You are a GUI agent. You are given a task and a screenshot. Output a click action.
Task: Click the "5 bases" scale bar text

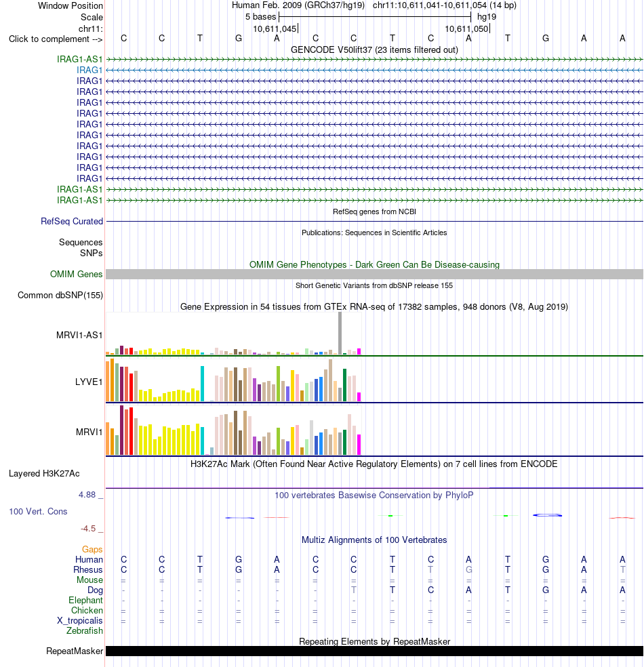260,17
